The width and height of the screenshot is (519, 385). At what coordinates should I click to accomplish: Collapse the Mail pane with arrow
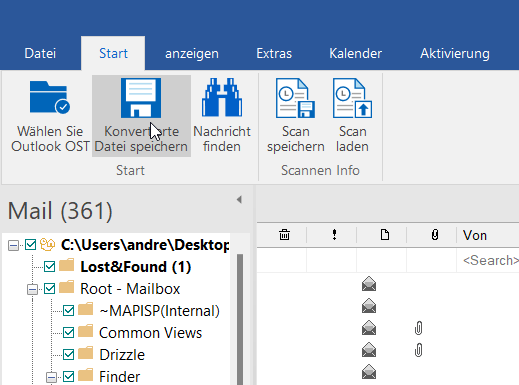point(239,200)
